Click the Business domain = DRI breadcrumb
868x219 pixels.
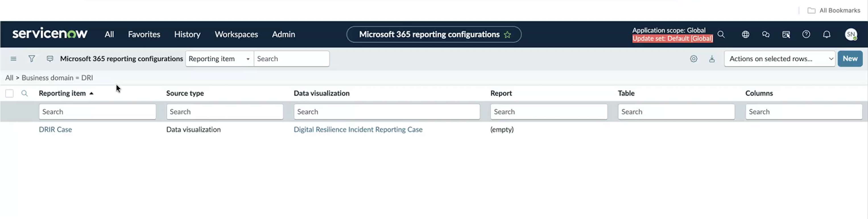point(57,77)
